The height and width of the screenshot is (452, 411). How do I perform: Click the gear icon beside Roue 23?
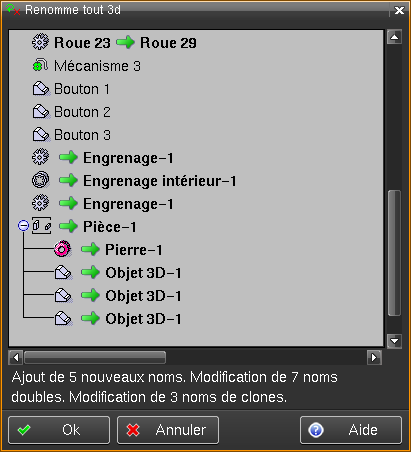pyautogui.click(x=40, y=42)
